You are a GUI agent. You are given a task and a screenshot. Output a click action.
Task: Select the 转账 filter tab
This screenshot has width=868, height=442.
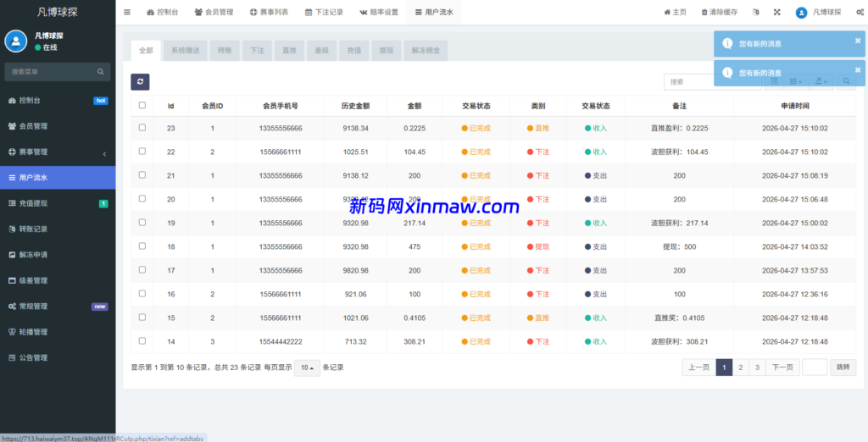click(x=224, y=50)
